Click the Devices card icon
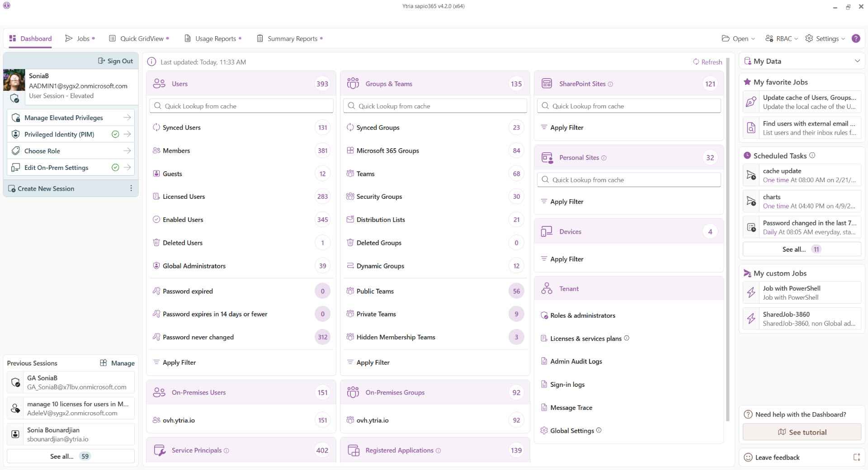This screenshot has width=868, height=470. (547, 231)
